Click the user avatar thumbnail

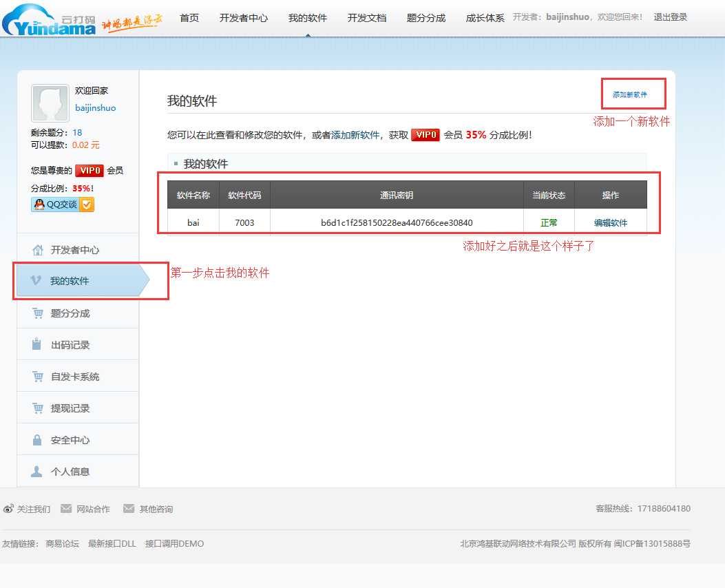click(x=50, y=103)
